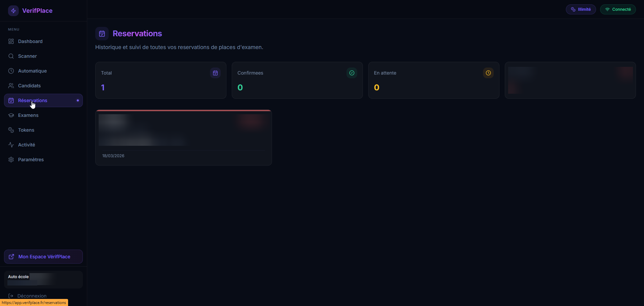This screenshot has width=644, height=306.
Task: Click the calendar icon in Total card
Action: click(x=215, y=73)
